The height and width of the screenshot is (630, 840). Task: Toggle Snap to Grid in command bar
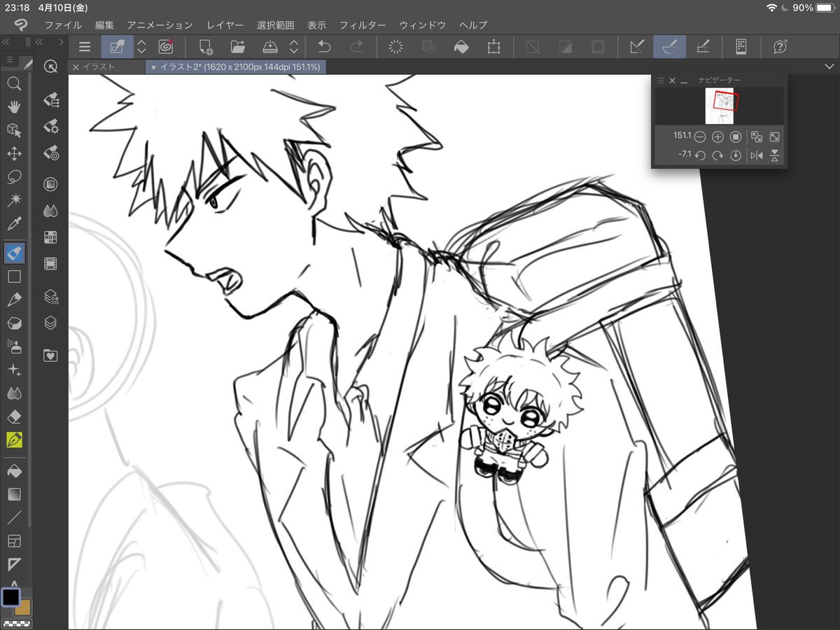pyautogui.click(x=703, y=47)
